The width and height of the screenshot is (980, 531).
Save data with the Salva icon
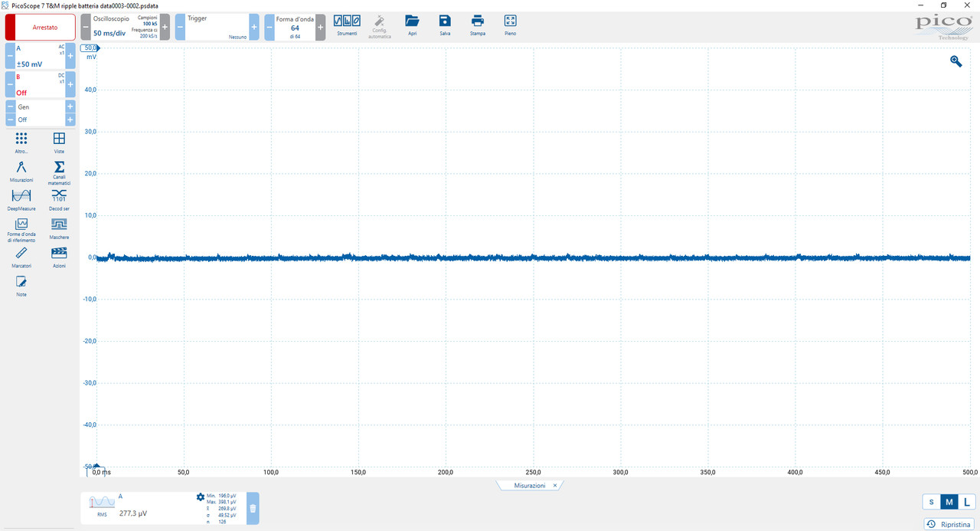pos(445,21)
